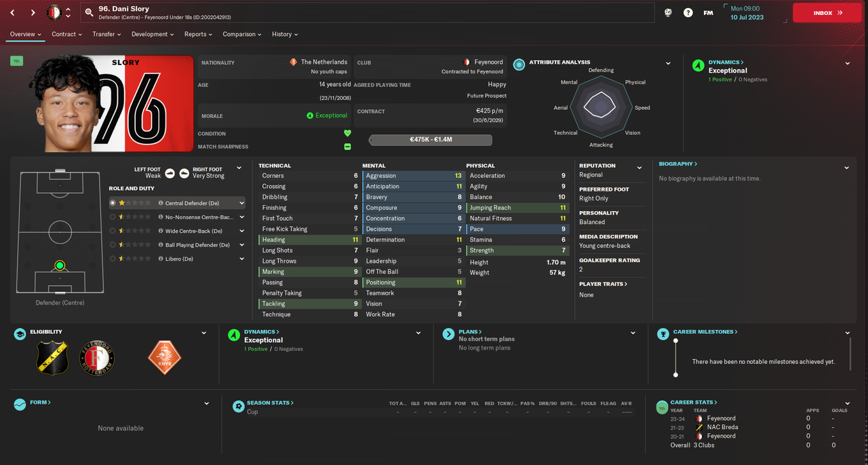The width and height of the screenshot is (868, 465).
Task: Click the red Inbox button
Action: (x=827, y=12)
